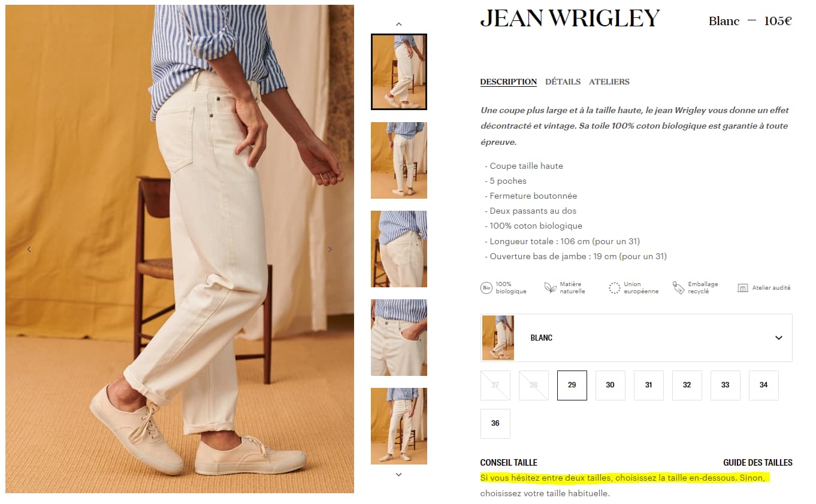Viewport: 816px width, 504px height.
Task: Select size 32
Action: (x=687, y=385)
